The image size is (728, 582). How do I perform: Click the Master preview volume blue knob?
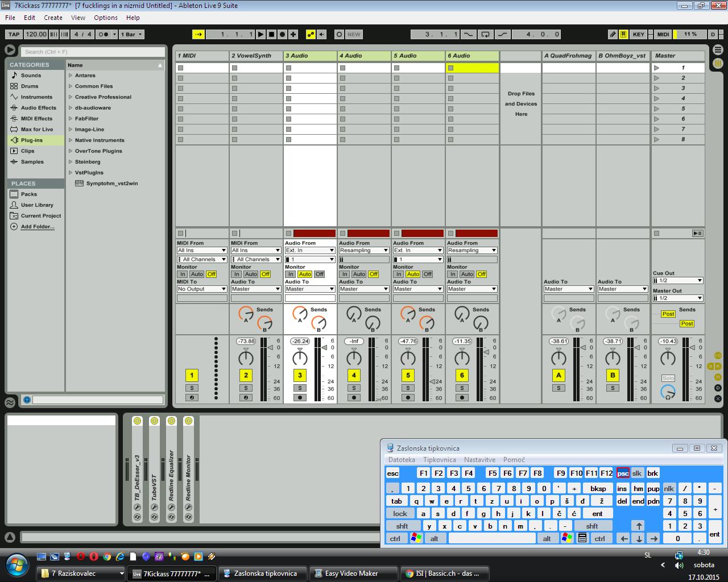click(x=668, y=392)
